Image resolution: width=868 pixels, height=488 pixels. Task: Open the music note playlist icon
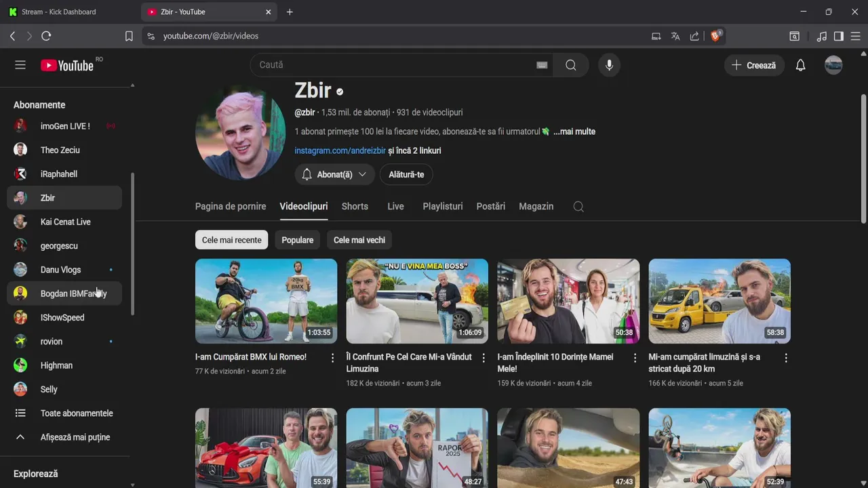tap(822, 36)
